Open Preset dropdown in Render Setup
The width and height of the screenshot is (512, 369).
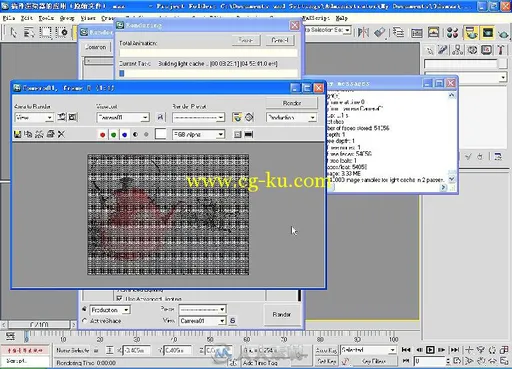(x=202, y=309)
